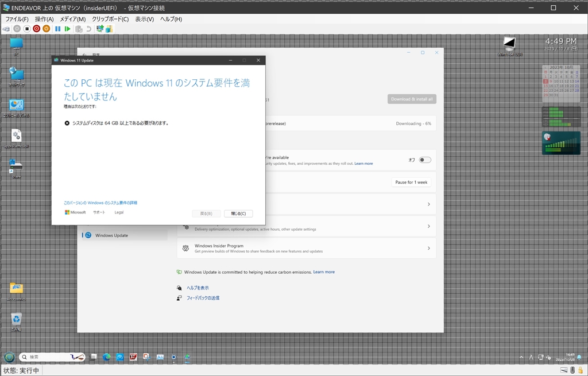Open the ファイル(F) menu
588x376 pixels.
tap(17, 19)
